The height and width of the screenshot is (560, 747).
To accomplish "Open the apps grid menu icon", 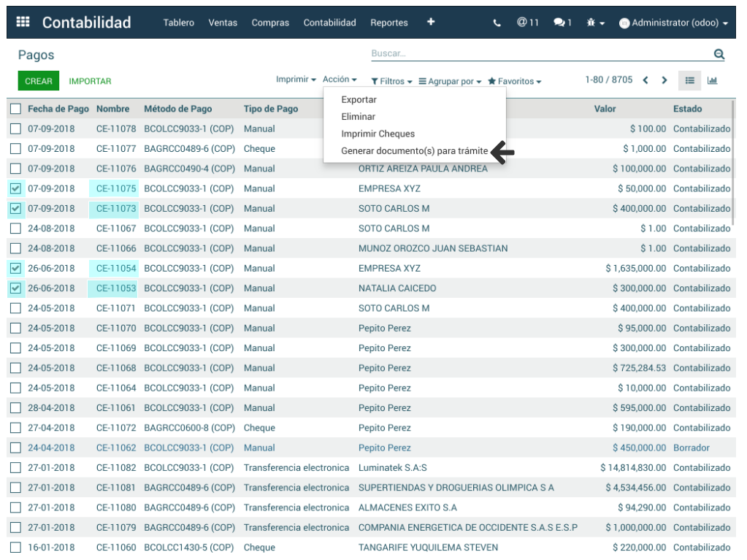I will point(23,23).
